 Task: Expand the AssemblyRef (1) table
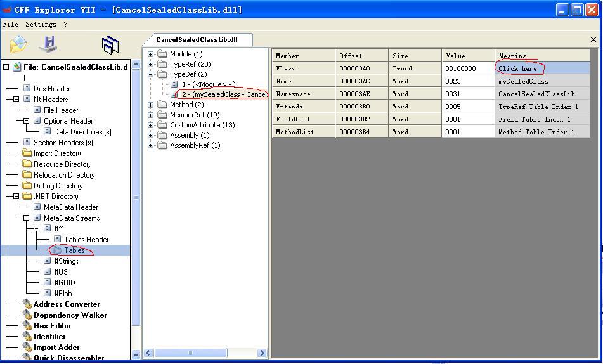[x=151, y=145]
